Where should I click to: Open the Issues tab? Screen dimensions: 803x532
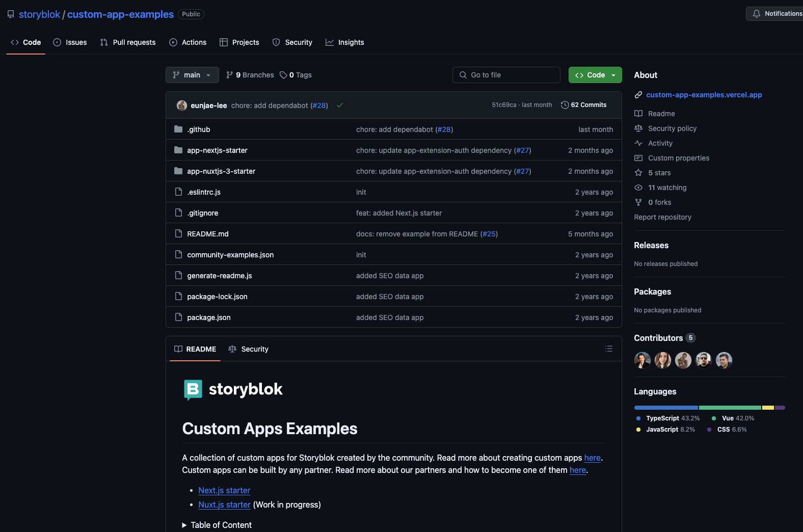point(70,42)
